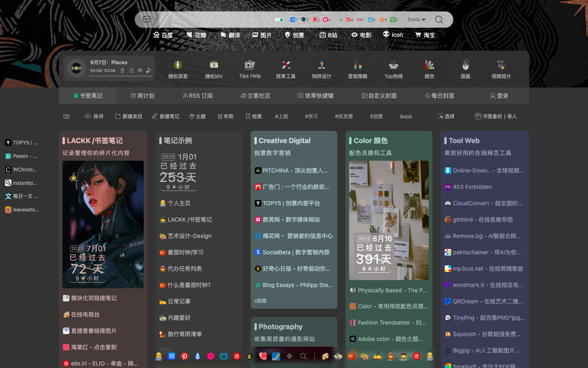Screen dimensions: 588x368
Task: Click the chat bubble icon in search bar
Action: click(147, 19)
